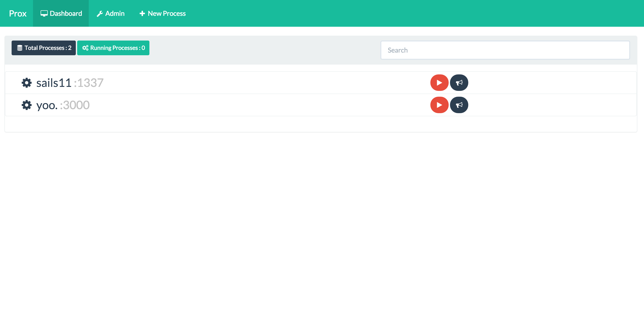This screenshot has height=327, width=644.
Task: Click the cogs icon in Running Processes badge
Action: [85, 48]
